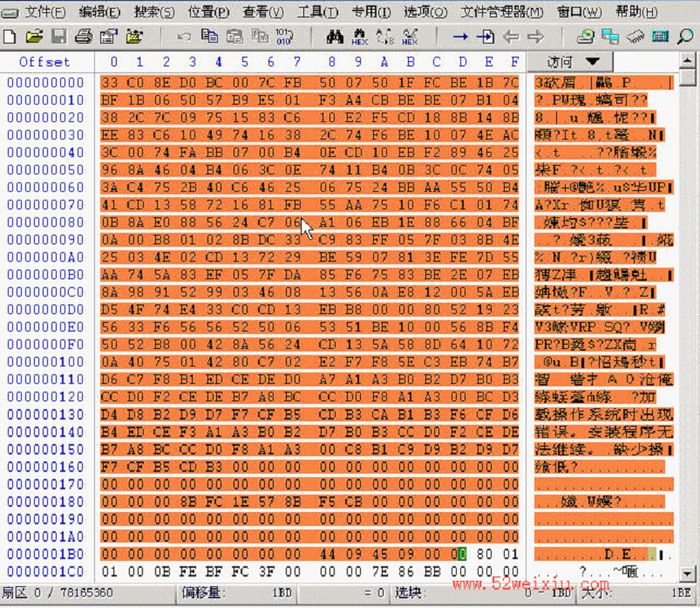Create a new file with the blank page icon
The height and width of the screenshot is (608, 700).
tap(10, 36)
